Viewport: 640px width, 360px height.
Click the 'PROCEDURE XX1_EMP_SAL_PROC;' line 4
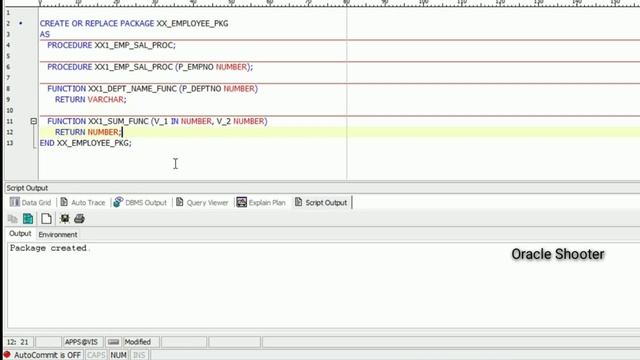111,45
